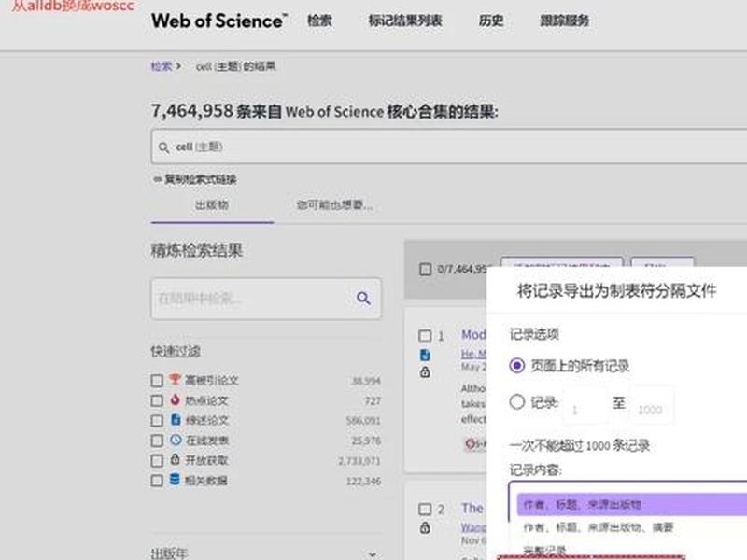Click the clock icon beside 在线发表
This screenshot has height=560, width=747.
point(176,440)
